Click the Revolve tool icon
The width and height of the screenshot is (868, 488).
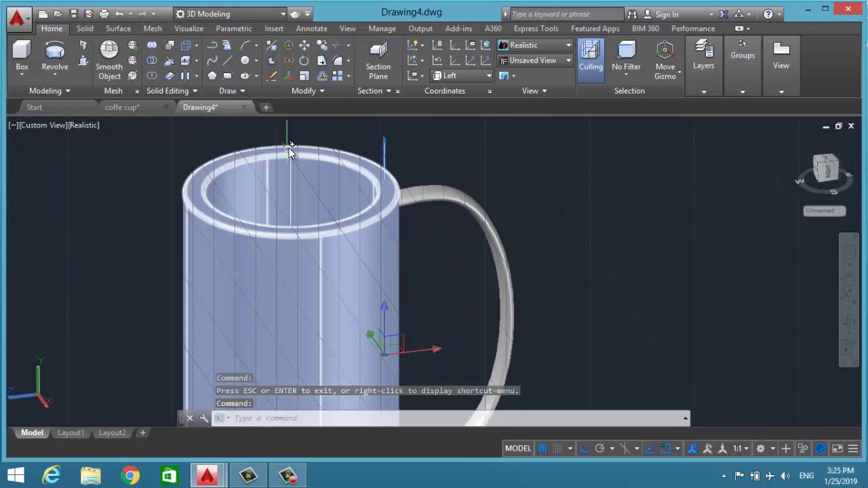tap(55, 56)
